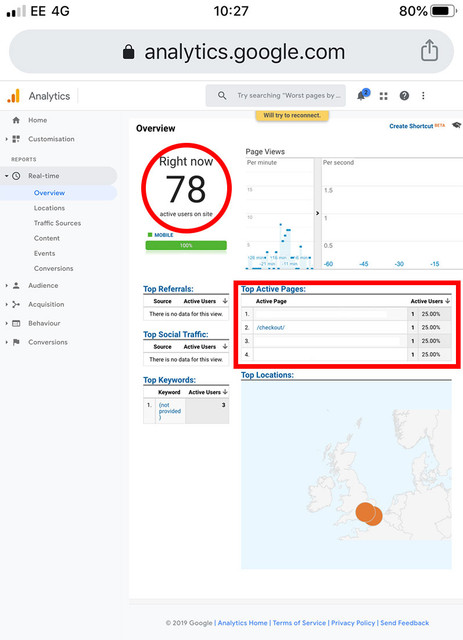The width and height of the screenshot is (463, 640).
Task: Sort Top Referrals by Active Users arrow
Action: pos(225,301)
